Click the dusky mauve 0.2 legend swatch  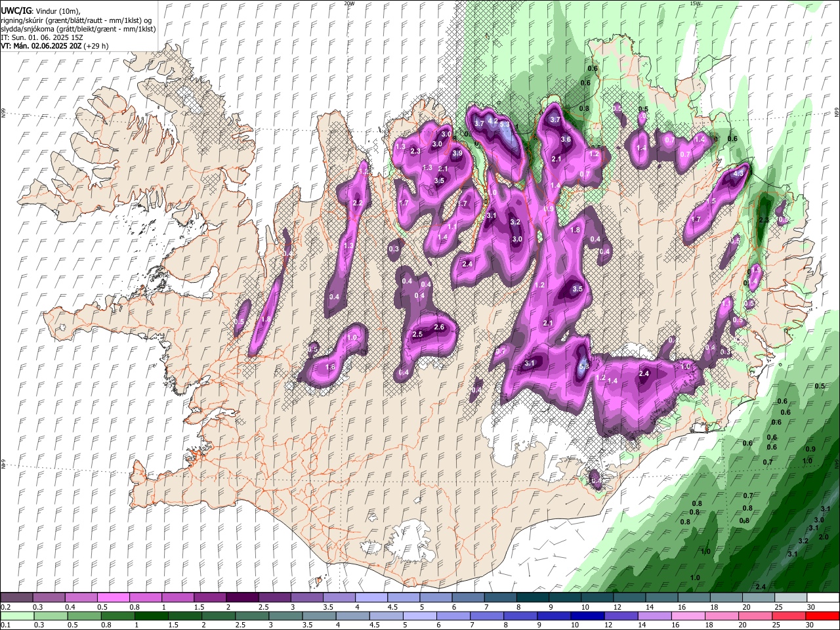point(16,598)
